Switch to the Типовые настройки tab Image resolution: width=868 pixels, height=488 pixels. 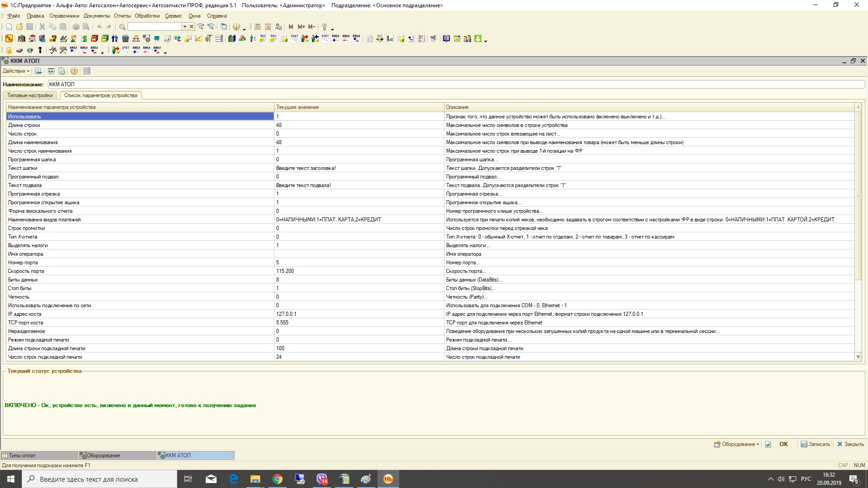tap(30, 95)
